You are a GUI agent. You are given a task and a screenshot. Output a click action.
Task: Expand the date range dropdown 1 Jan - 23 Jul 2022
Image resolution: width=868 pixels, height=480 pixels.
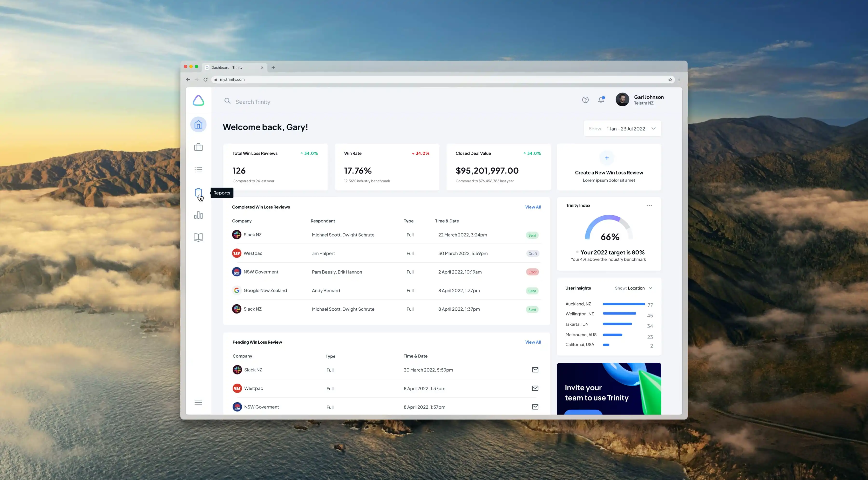[622, 129]
